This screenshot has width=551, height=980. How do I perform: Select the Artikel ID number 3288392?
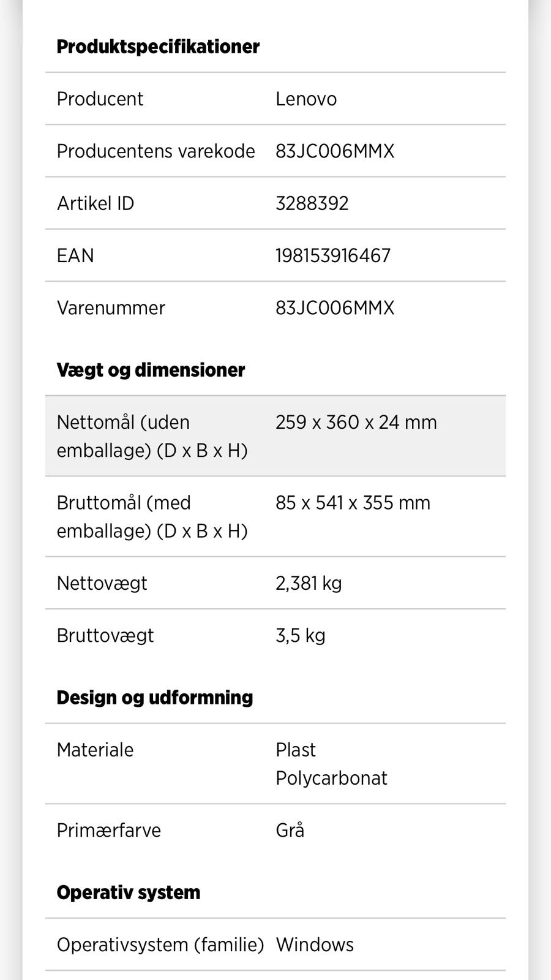coord(312,203)
